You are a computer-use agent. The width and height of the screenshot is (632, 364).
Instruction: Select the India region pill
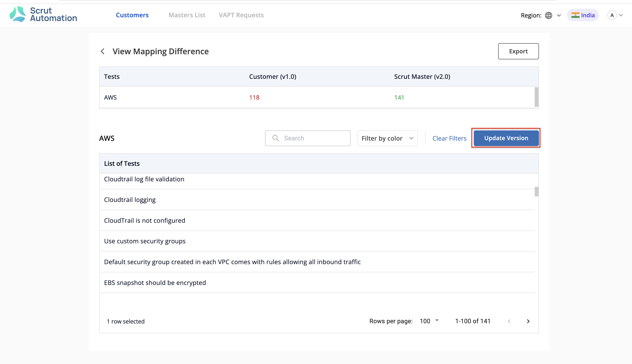tap(583, 15)
